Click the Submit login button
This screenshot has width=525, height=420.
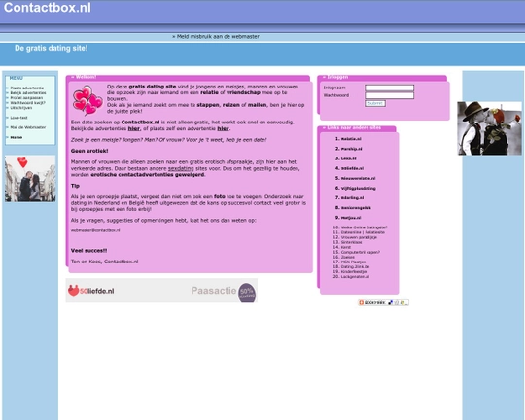pos(375,103)
